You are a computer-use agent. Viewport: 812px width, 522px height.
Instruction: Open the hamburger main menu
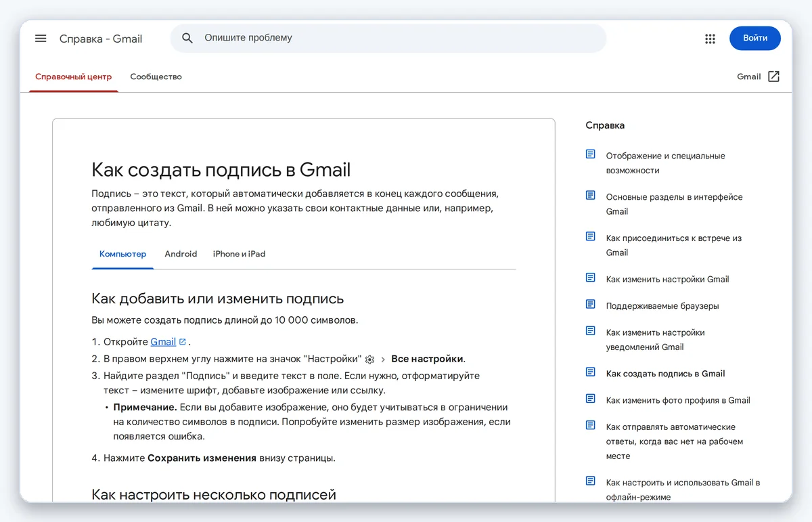[x=41, y=39]
